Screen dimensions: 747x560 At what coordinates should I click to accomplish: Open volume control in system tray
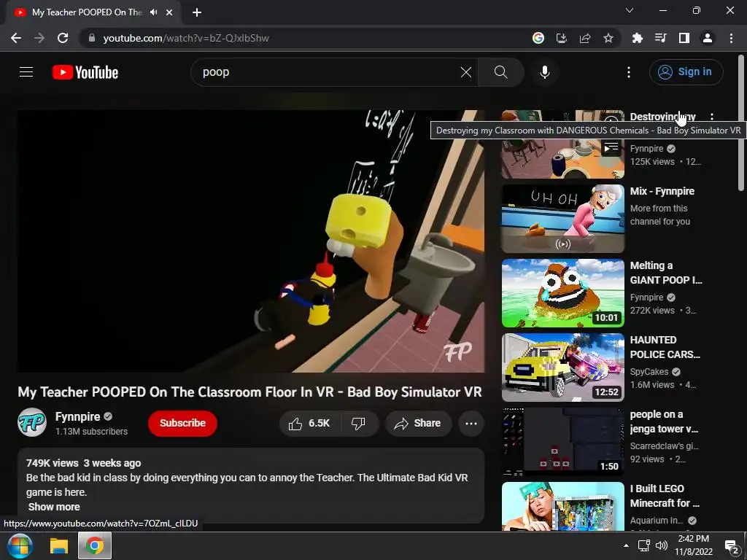click(x=661, y=545)
